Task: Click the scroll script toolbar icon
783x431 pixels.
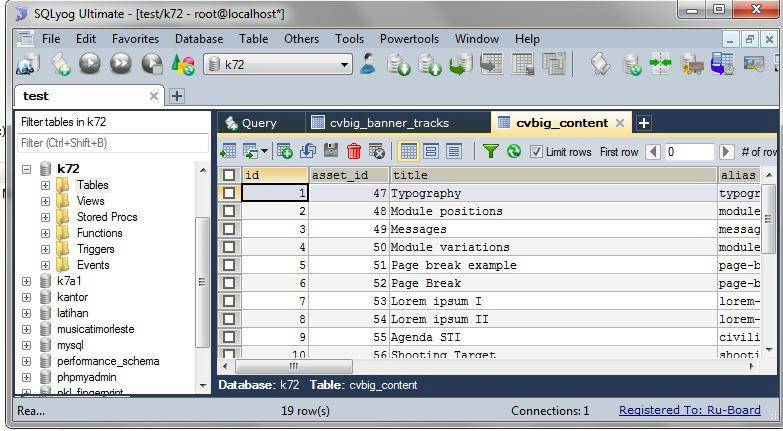Action: coord(600,64)
